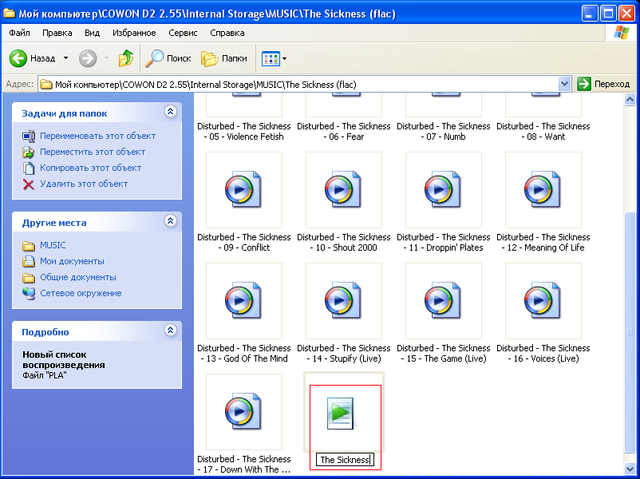The height and width of the screenshot is (479, 640).
Task: Click the folder icon in title bar
Action: [9, 13]
